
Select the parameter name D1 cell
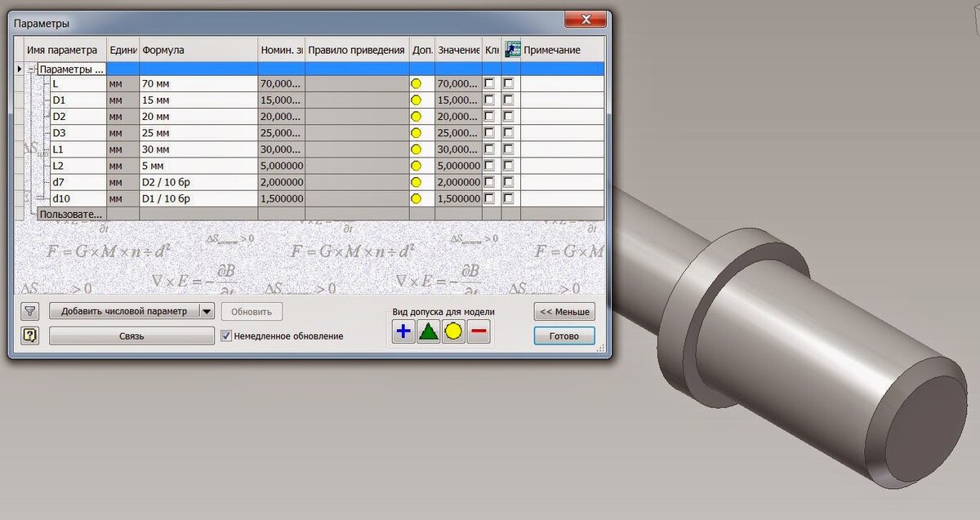78,100
